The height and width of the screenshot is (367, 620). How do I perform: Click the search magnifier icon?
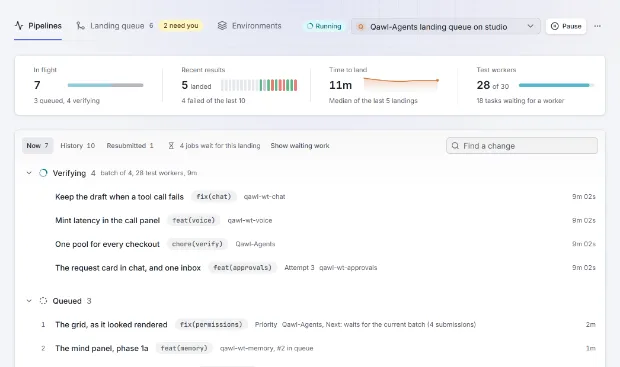point(455,146)
